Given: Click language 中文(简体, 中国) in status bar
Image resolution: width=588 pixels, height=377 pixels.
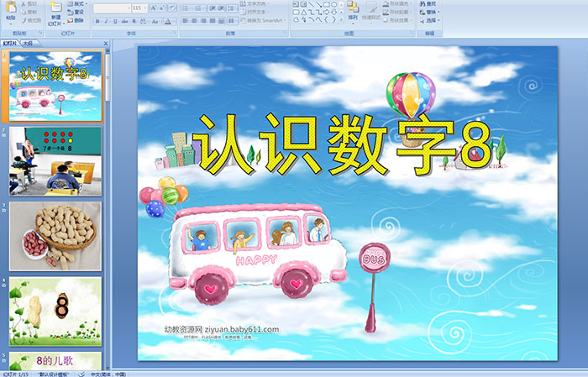Looking at the screenshot, I should pos(108,374).
